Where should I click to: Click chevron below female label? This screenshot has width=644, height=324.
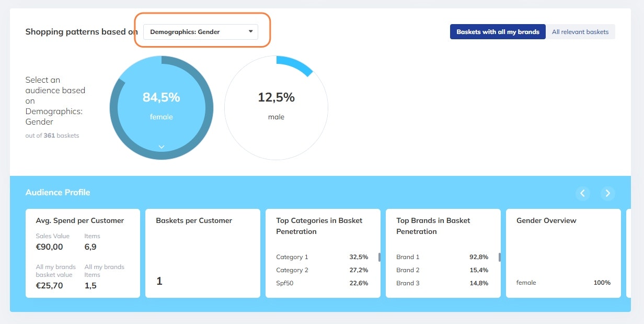click(162, 147)
